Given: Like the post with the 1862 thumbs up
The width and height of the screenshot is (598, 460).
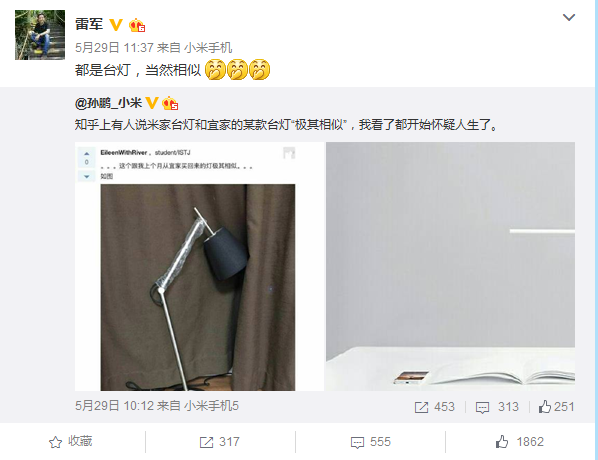Looking at the screenshot, I should pyautogui.click(x=502, y=442).
